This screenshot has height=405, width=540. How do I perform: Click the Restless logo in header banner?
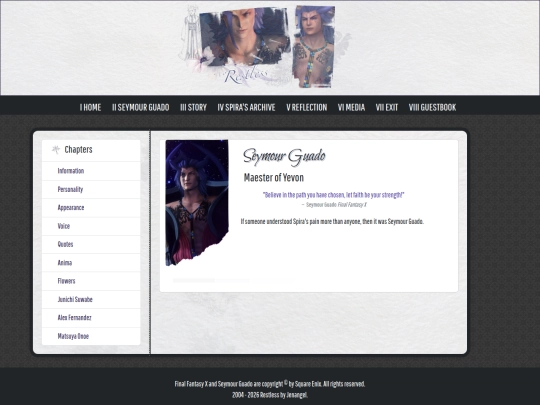coord(245,76)
